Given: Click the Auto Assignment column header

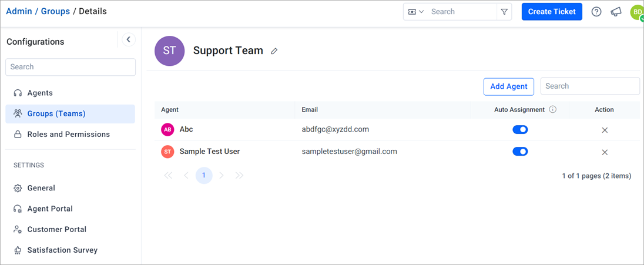Looking at the screenshot, I should (519, 110).
